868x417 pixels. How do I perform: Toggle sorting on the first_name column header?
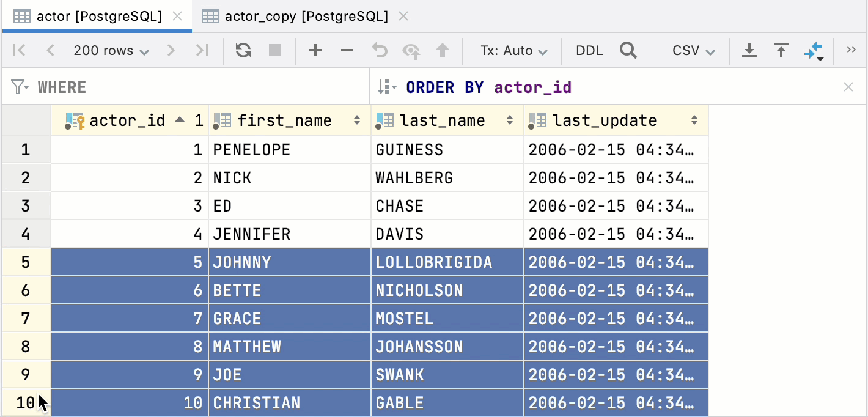356,120
